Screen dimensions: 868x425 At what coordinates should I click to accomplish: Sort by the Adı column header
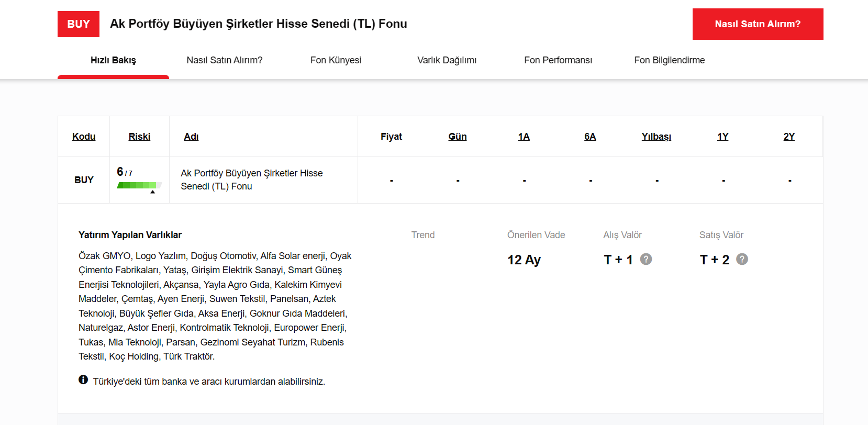(x=191, y=137)
